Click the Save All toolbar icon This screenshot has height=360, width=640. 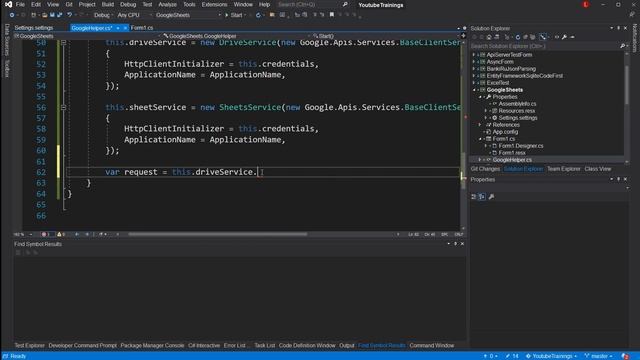(60, 15)
